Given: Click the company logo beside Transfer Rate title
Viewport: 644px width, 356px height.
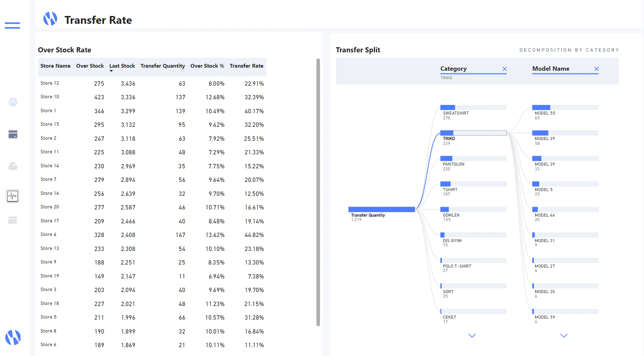Looking at the screenshot, I should tap(50, 19).
